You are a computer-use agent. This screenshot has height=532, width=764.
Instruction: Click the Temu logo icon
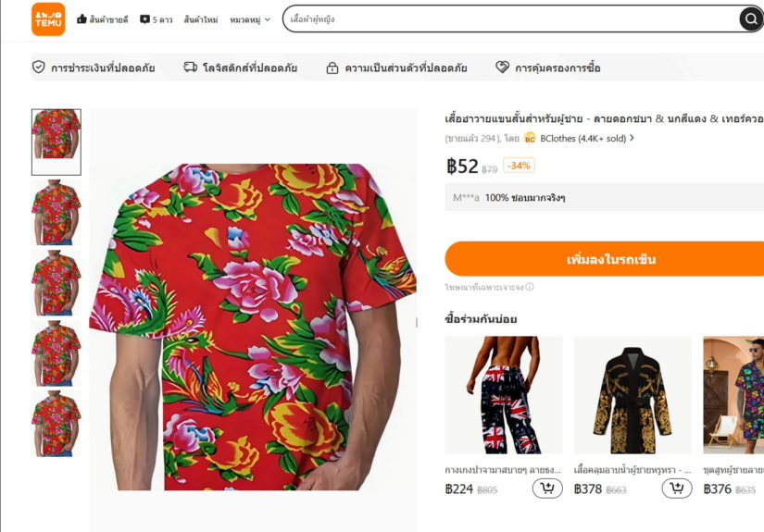(48, 19)
